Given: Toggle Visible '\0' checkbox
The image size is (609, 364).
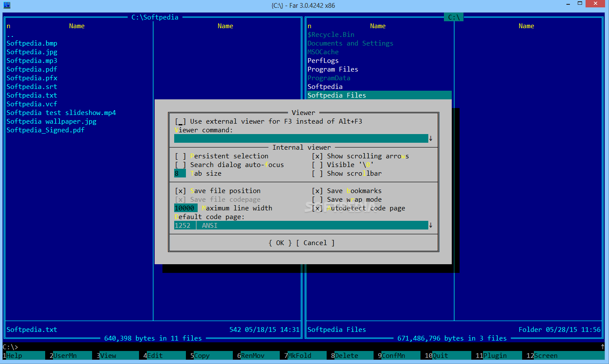Looking at the screenshot, I should [x=317, y=165].
